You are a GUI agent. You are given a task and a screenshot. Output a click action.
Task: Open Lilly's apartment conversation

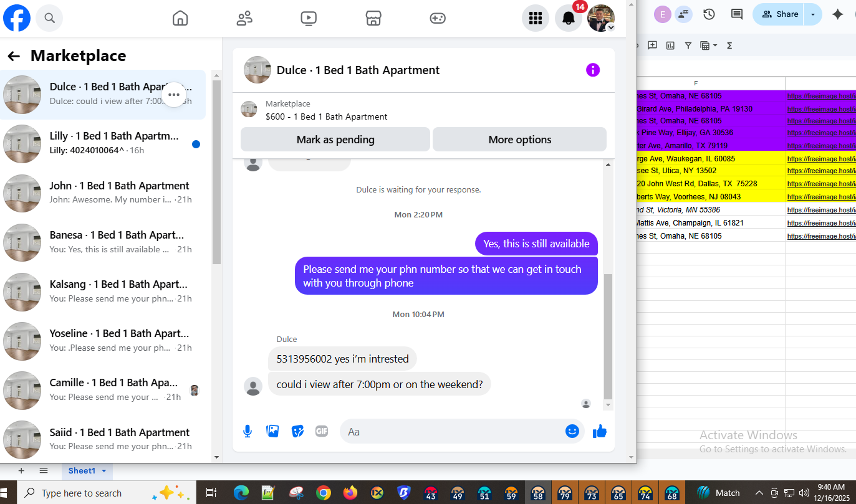tap(103, 144)
